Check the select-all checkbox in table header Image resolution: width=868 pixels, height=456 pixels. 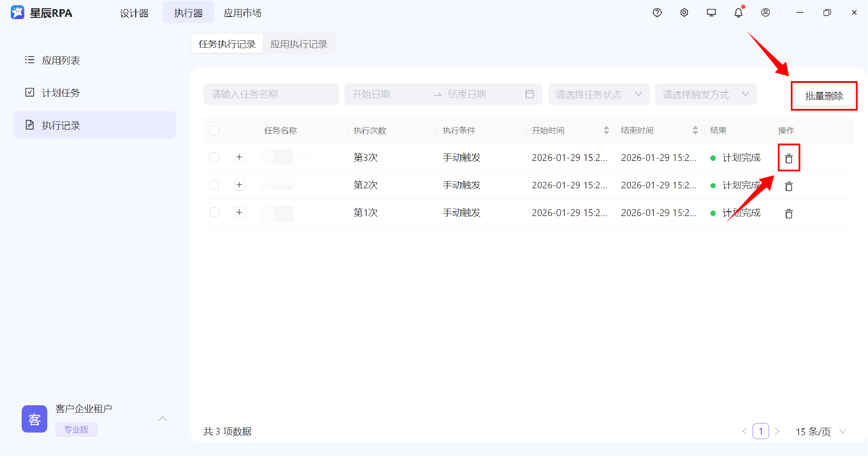pyautogui.click(x=214, y=130)
